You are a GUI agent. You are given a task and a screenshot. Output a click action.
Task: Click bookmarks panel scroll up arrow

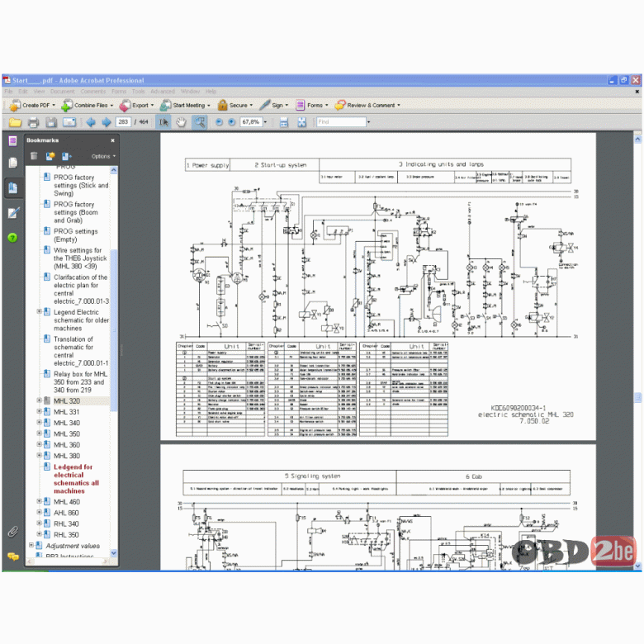point(114,170)
